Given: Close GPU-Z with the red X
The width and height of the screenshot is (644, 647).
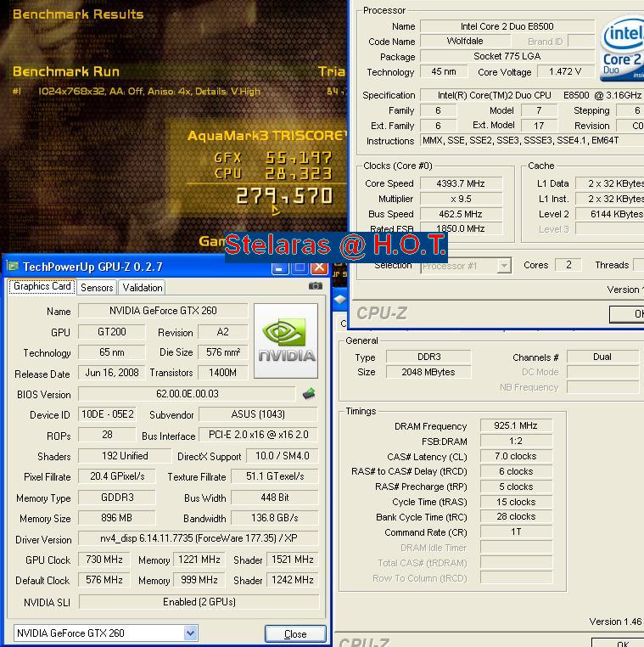Looking at the screenshot, I should tap(320, 267).
